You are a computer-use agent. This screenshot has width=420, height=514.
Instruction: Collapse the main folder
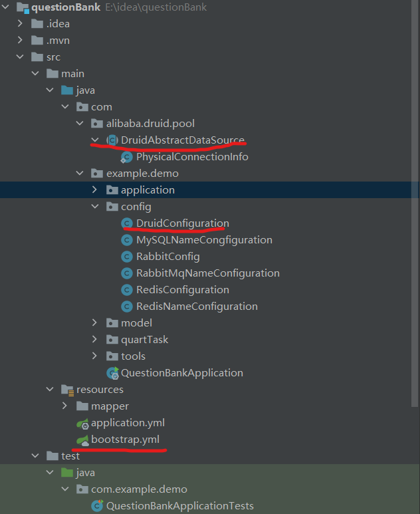tap(35, 73)
